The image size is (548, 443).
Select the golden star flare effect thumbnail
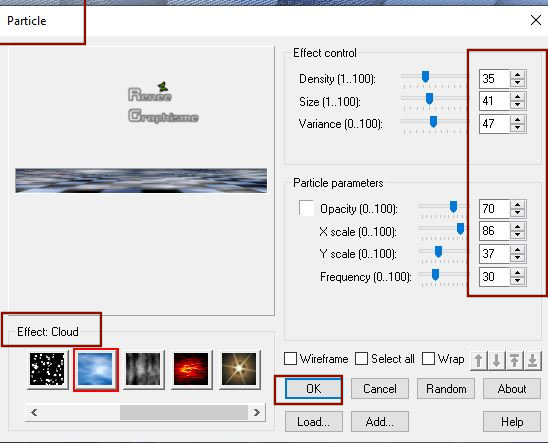(239, 369)
